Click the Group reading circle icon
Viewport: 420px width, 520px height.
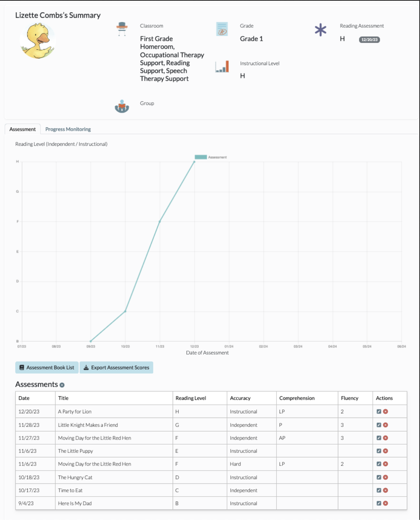122,106
